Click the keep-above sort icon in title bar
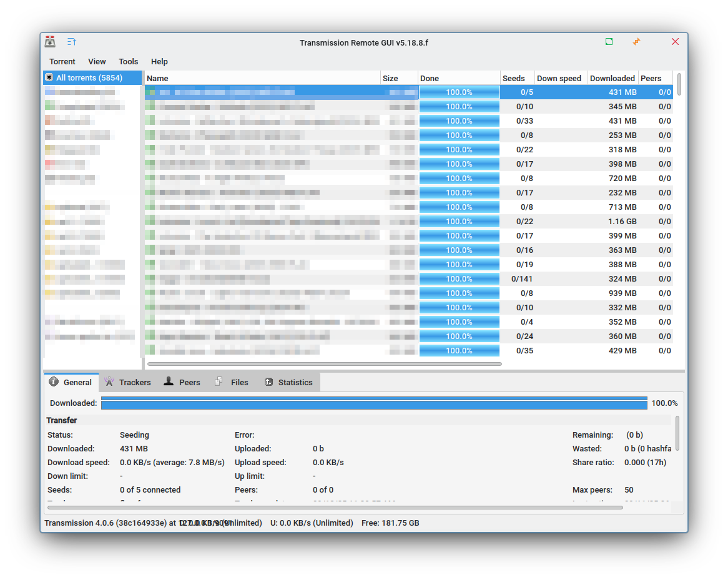 tap(72, 42)
